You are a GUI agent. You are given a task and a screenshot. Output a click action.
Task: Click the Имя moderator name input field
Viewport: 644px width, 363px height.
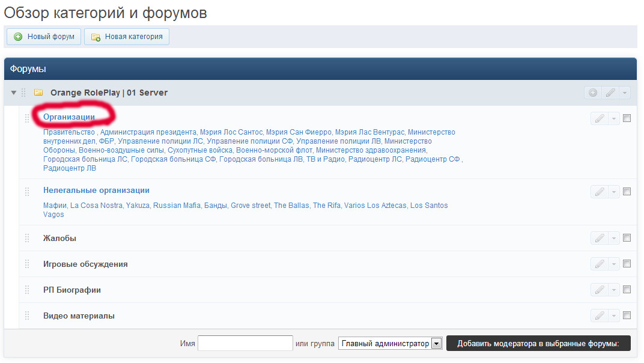pos(245,343)
